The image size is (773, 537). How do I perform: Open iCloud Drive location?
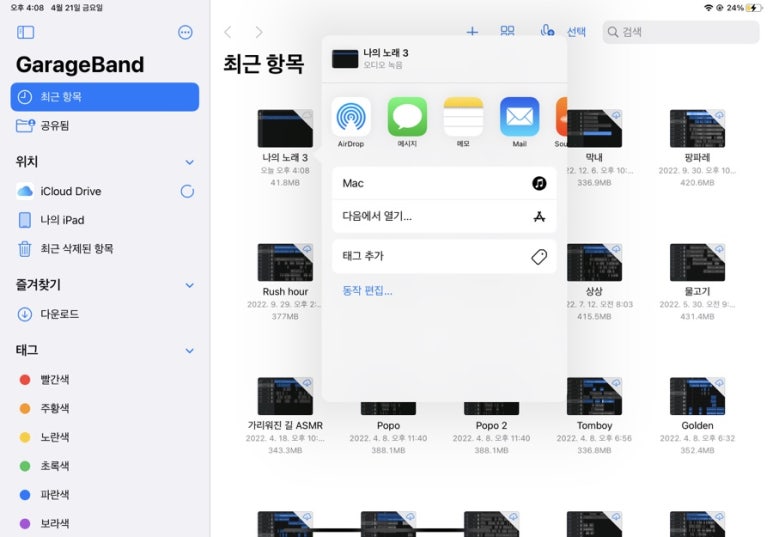point(105,191)
